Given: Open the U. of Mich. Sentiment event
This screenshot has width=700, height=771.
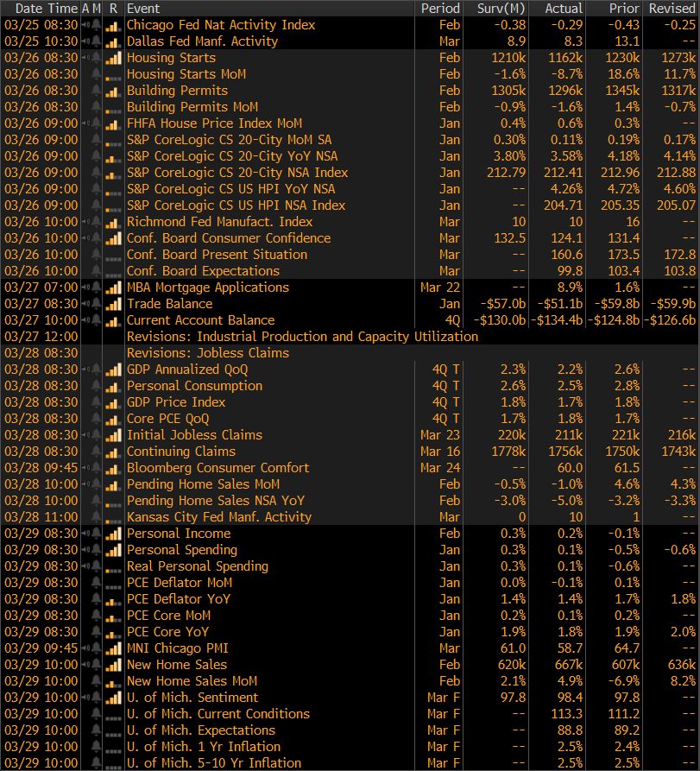Looking at the screenshot, I should click(192, 698).
